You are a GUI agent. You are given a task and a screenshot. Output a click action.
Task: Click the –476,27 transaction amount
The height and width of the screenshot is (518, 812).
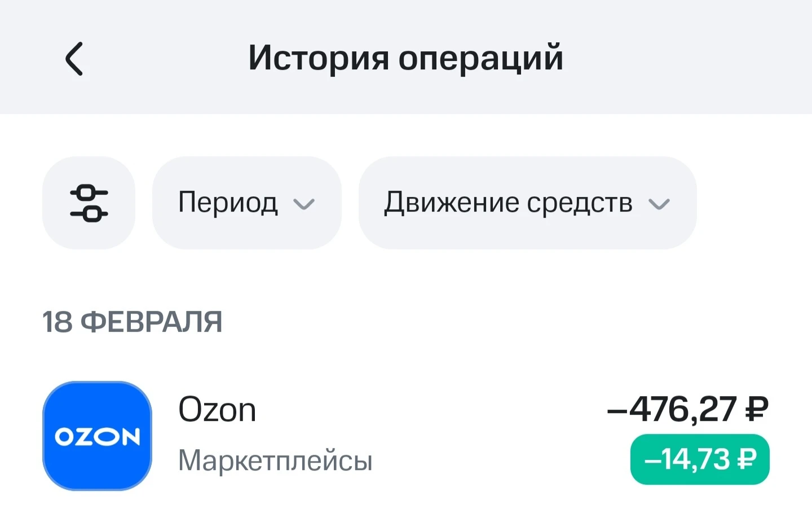(672, 409)
